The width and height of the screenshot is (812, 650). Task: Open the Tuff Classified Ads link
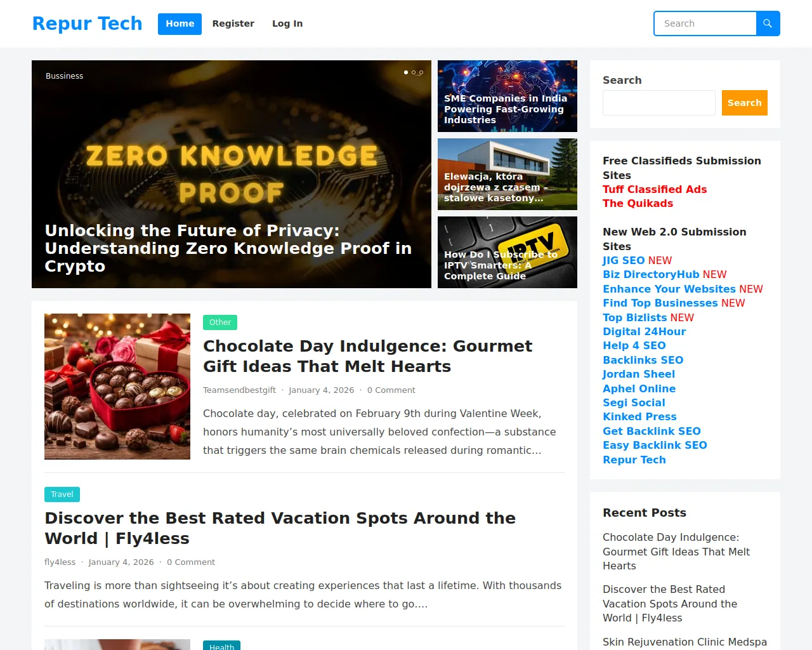coord(655,189)
